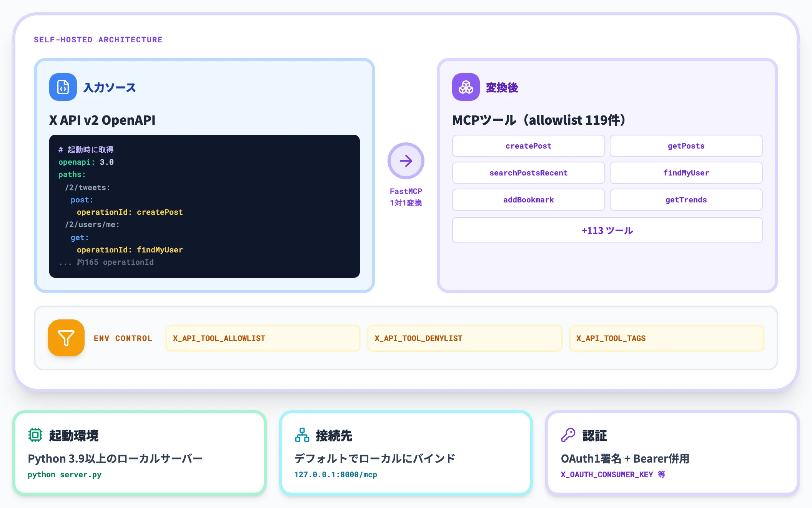
Task: Expand the +113 ツール row
Action: click(x=607, y=230)
